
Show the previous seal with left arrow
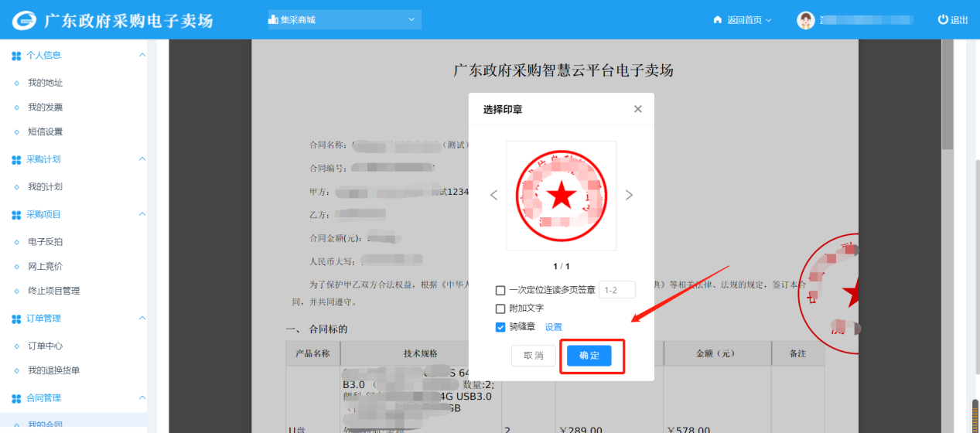pyautogui.click(x=494, y=195)
